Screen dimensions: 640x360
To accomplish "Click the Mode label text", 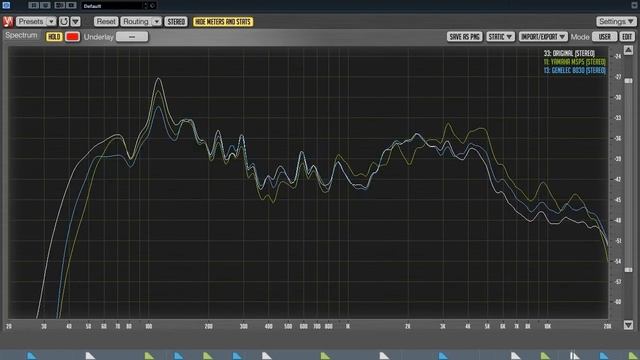I will point(580,37).
